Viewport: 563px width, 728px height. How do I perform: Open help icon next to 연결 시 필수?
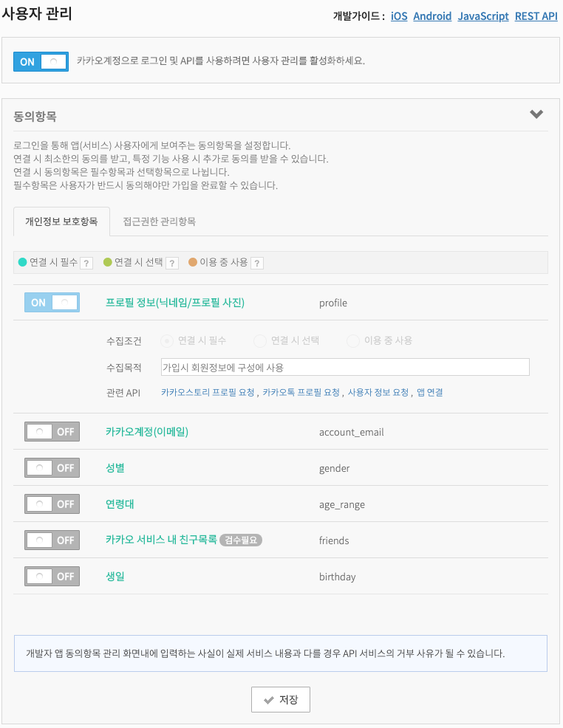coord(86,264)
